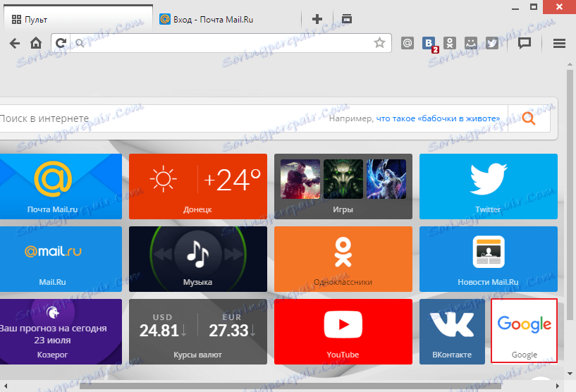Open VKontakte toolbar icon with badge
This screenshot has height=392, width=576.
coord(429,44)
